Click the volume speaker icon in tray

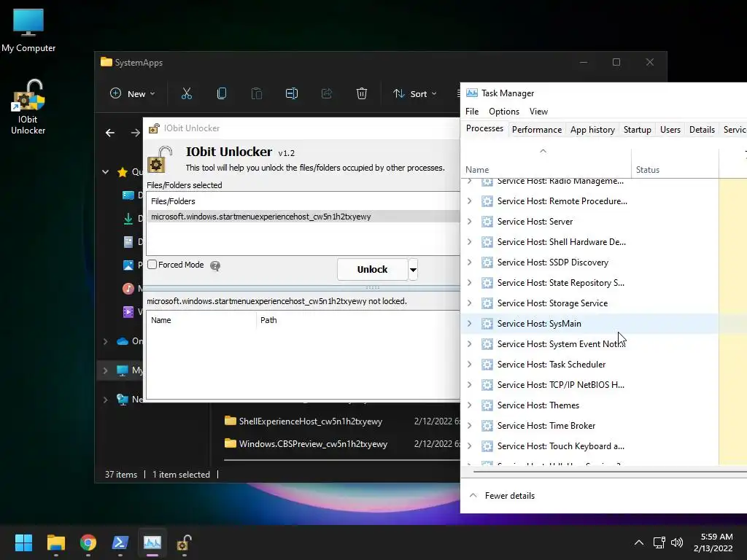click(x=676, y=542)
